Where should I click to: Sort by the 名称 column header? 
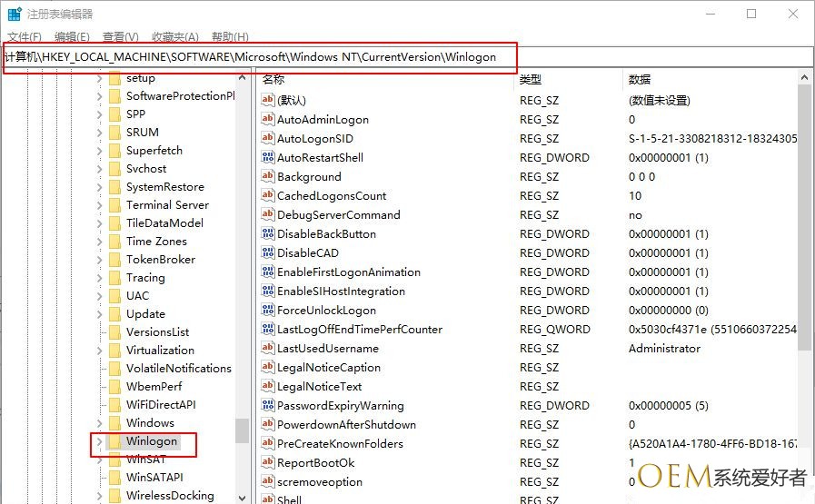click(273, 80)
